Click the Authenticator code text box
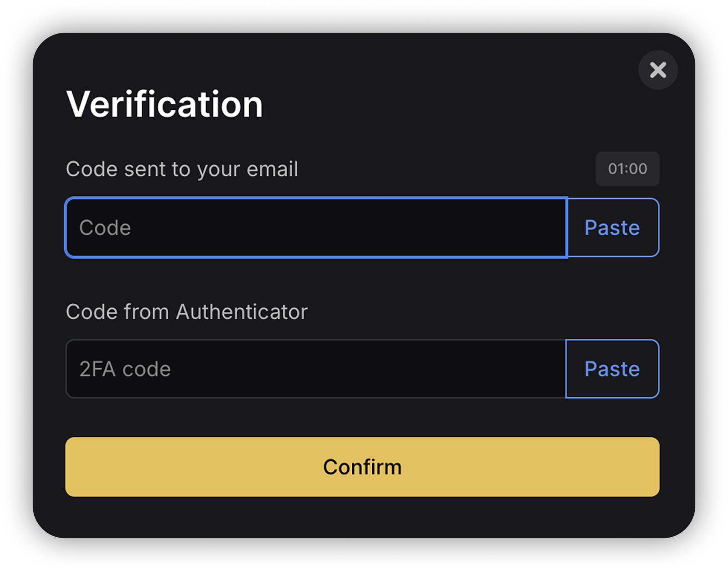728x571 pixels. click(316, 369)
